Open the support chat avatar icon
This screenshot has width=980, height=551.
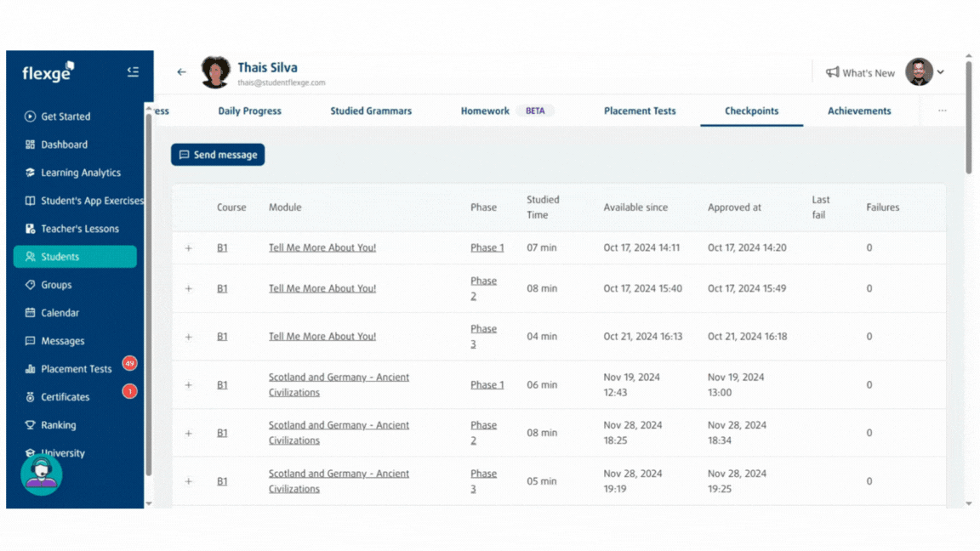point(41,474)
